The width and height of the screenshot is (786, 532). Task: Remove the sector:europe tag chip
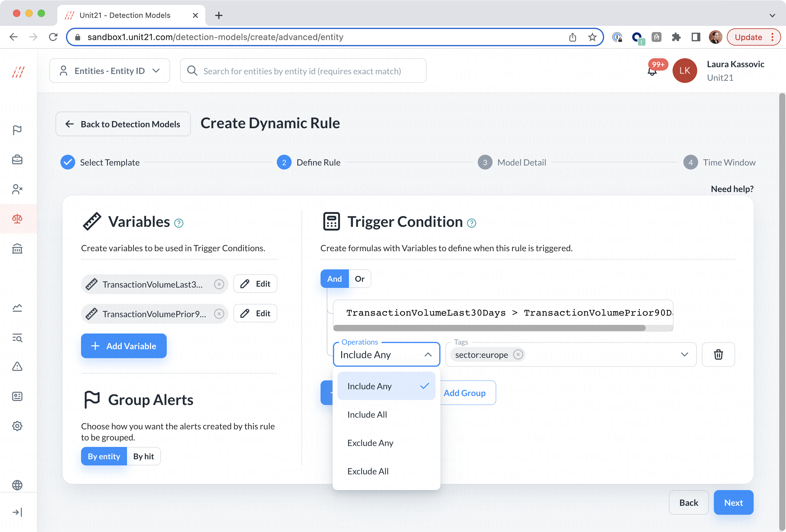pyautogui.click(x=518, y=354)
